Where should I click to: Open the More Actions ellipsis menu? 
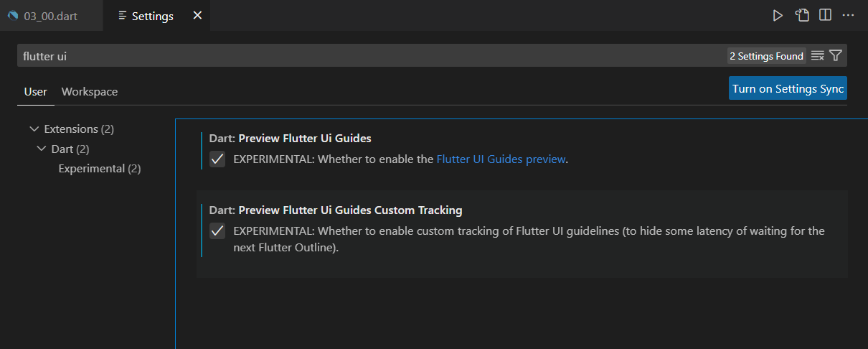(849, 15)
